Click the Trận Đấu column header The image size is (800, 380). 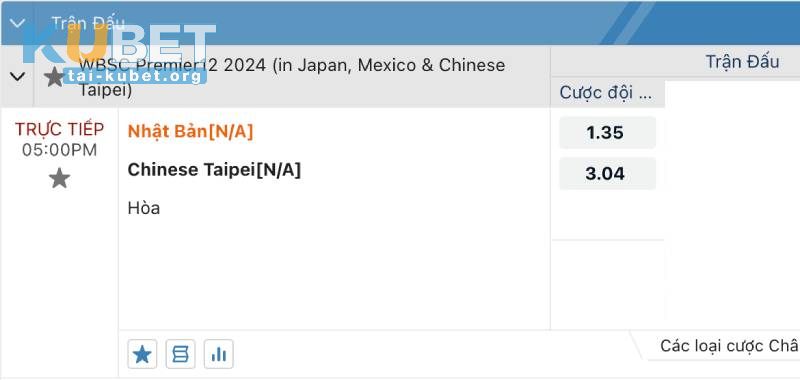(x=742, y=62)
